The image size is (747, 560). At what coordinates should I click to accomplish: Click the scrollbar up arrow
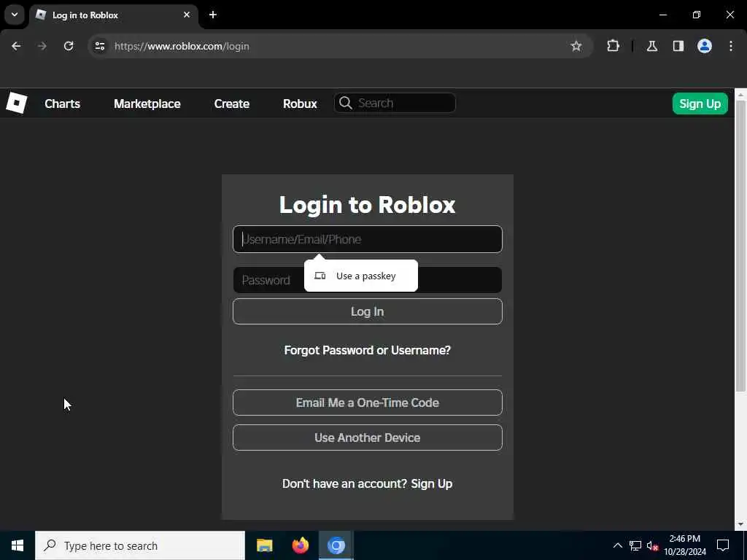(x=740, y=94)
